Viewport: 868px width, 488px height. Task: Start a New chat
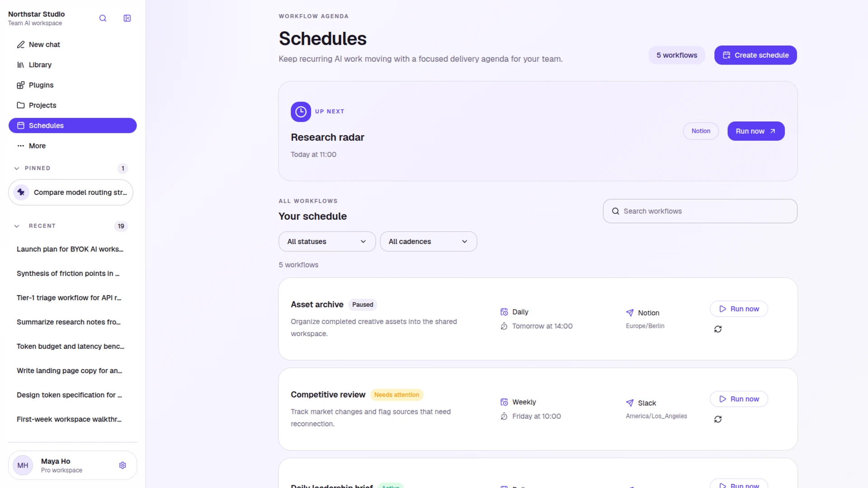pyautogui.click(x=72, y=45)
